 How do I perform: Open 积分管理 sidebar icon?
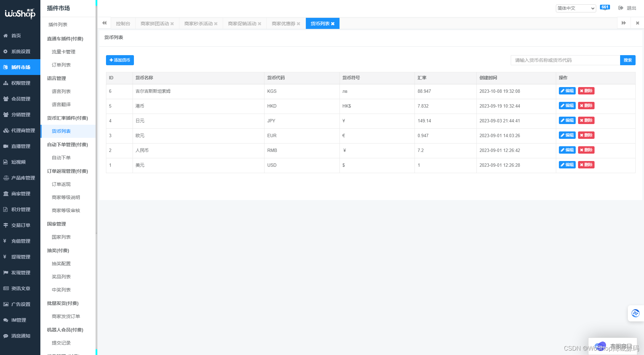(x=6, y=209)
